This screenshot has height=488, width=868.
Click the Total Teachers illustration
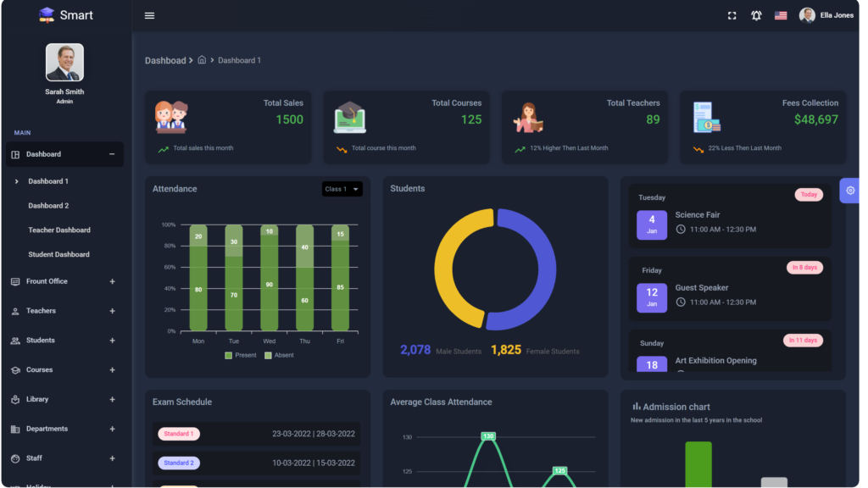(x=528, y=117)
